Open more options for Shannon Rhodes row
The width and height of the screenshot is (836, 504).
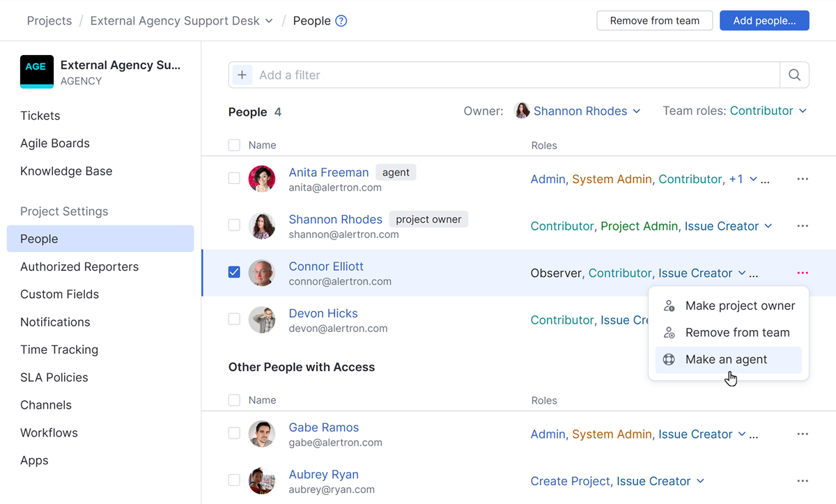(x=803, y=226)
